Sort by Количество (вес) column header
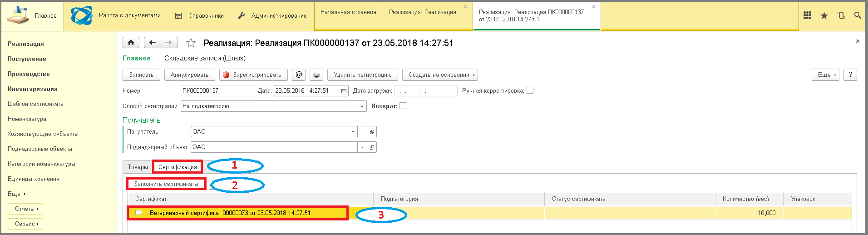Viewport: 868px width, 235px height. pos(749,199)
